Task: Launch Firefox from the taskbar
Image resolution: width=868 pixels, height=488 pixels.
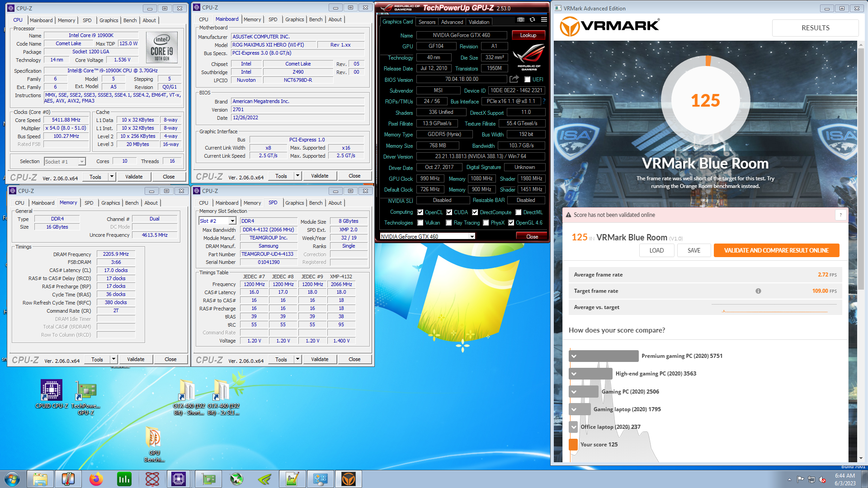Action: pos(96,479)
